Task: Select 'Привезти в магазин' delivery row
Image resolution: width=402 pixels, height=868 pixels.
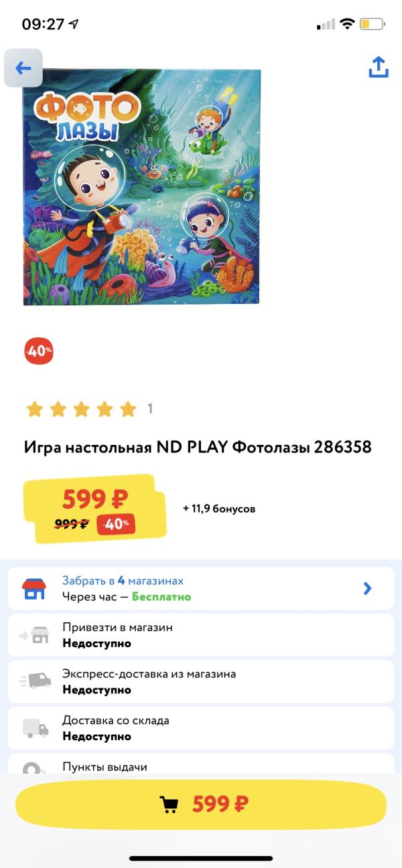Action: pyautogui.click(x=201, y=636)
